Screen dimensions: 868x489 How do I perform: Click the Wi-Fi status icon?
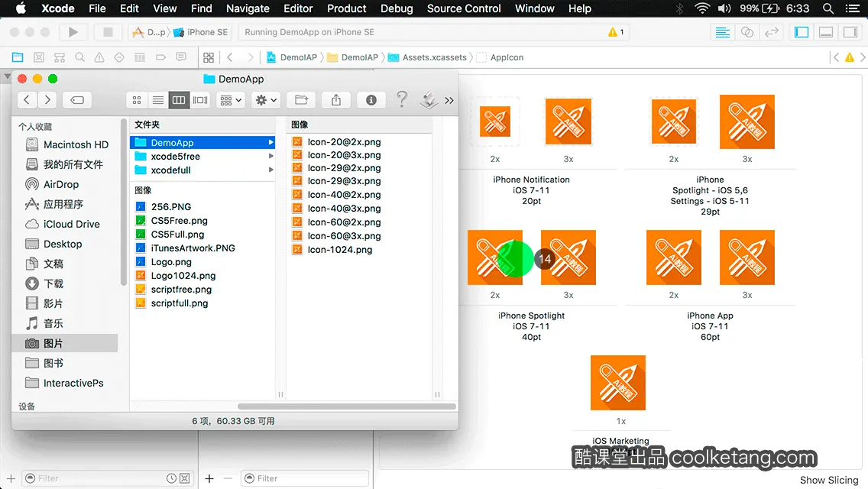[x=702, y=8]
